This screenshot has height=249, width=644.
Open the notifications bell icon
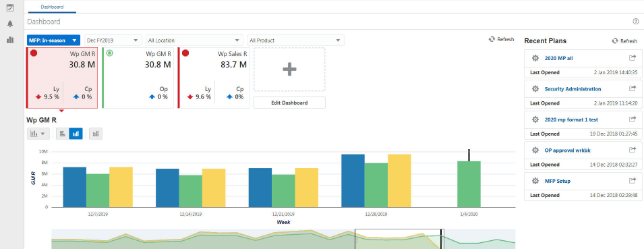point(10,24)
